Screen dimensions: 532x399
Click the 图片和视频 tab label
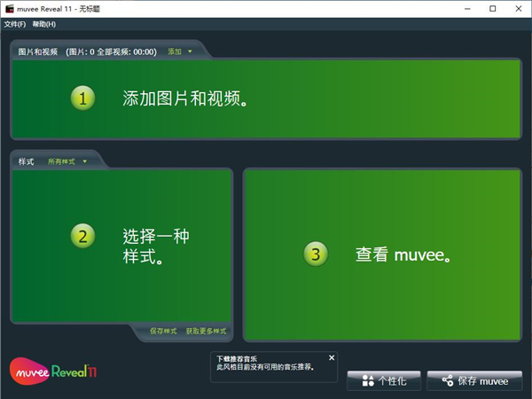click(x=37, y=52)
